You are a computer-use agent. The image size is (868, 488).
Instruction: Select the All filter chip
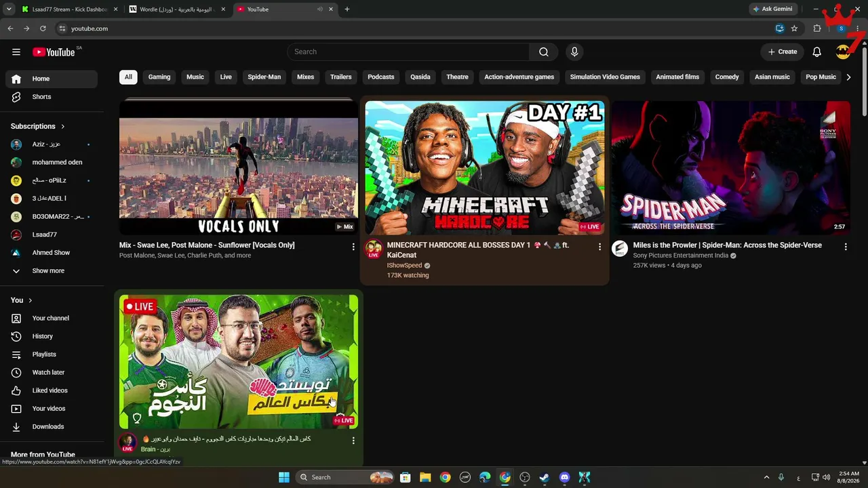coord(128,77)
